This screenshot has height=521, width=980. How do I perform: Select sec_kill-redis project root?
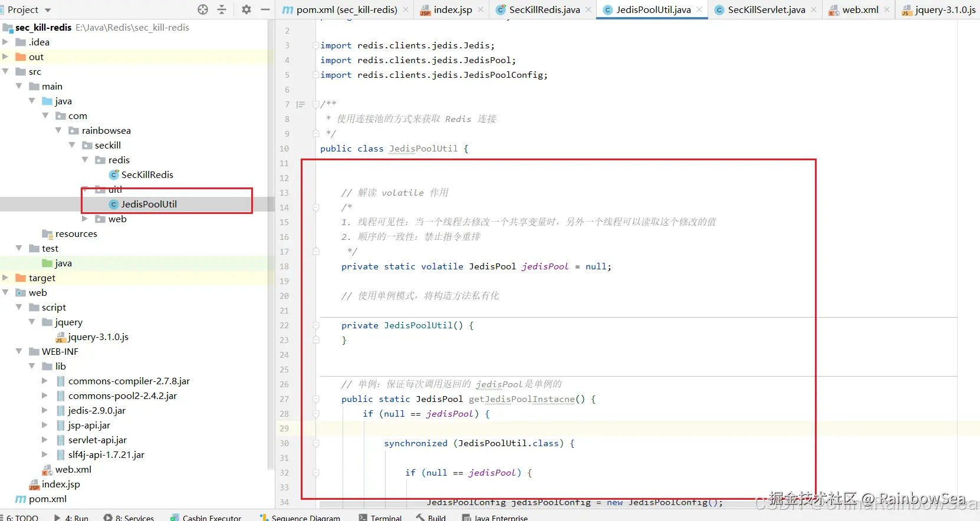tap(44, 27)
